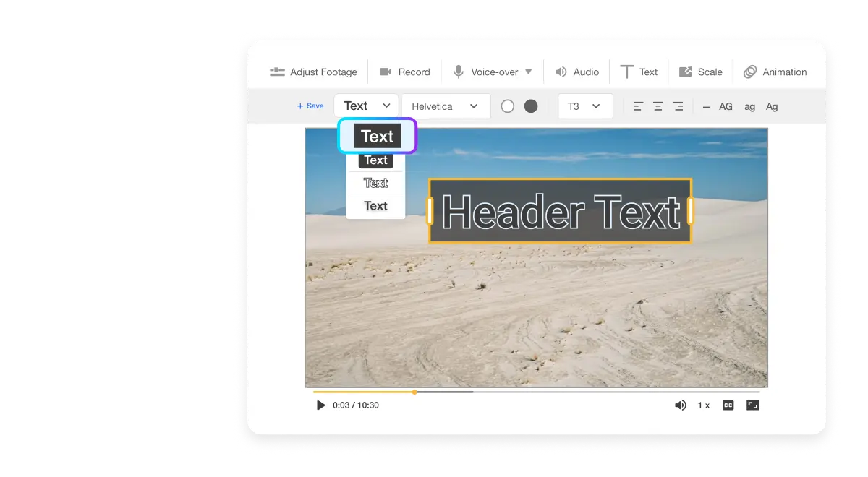The height and width of the screenshot is (477, 868).
Task: Align text center
Action: [658, 106]
